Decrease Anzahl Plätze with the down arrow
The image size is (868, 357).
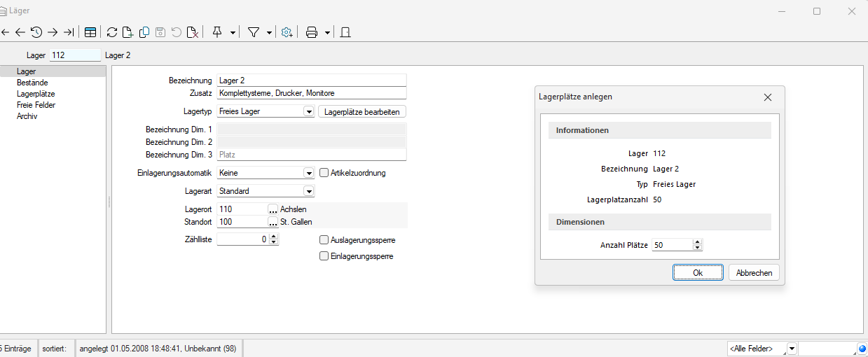(698, 248)
